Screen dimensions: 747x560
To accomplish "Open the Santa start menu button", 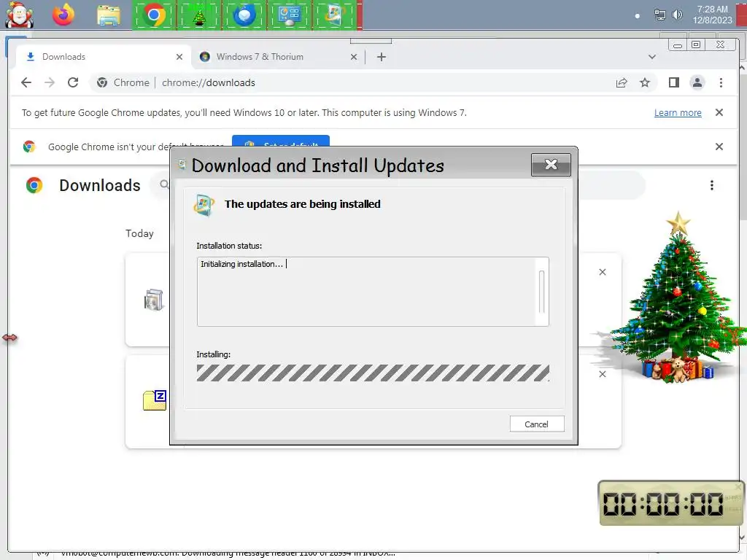I will point(19,15).
